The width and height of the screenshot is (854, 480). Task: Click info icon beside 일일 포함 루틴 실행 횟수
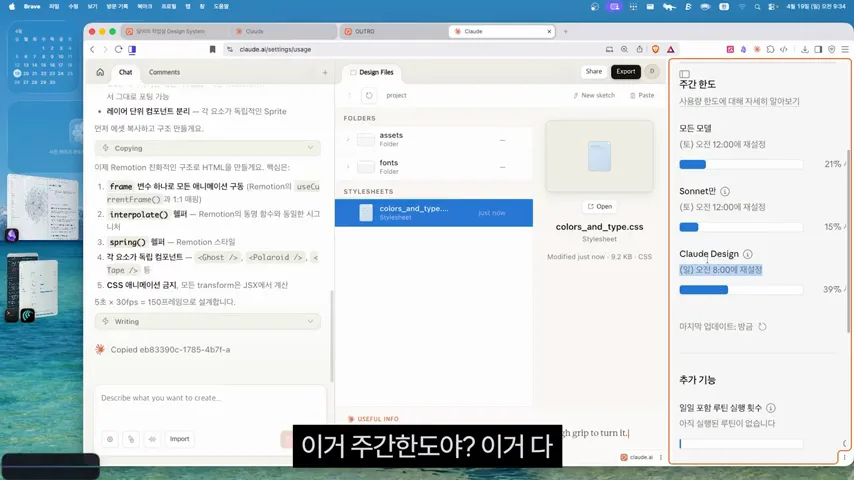coord(771,408)
